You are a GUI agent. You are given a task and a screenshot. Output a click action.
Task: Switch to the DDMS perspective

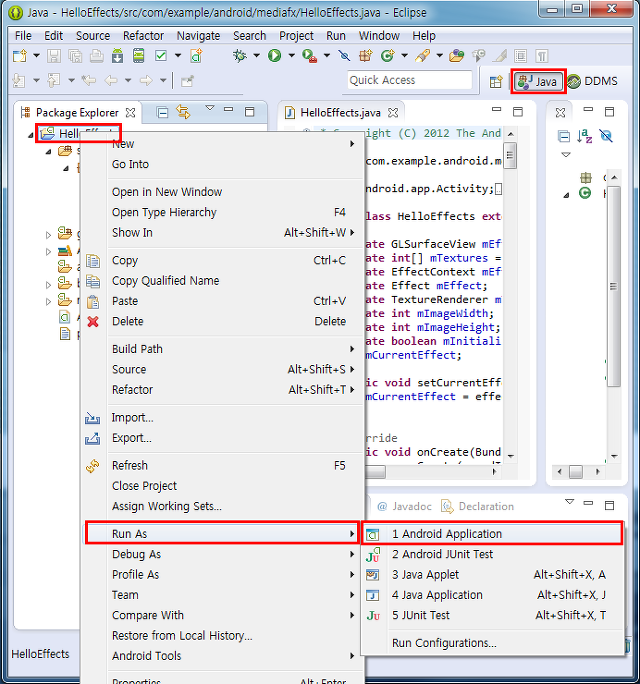click(593, 82)
